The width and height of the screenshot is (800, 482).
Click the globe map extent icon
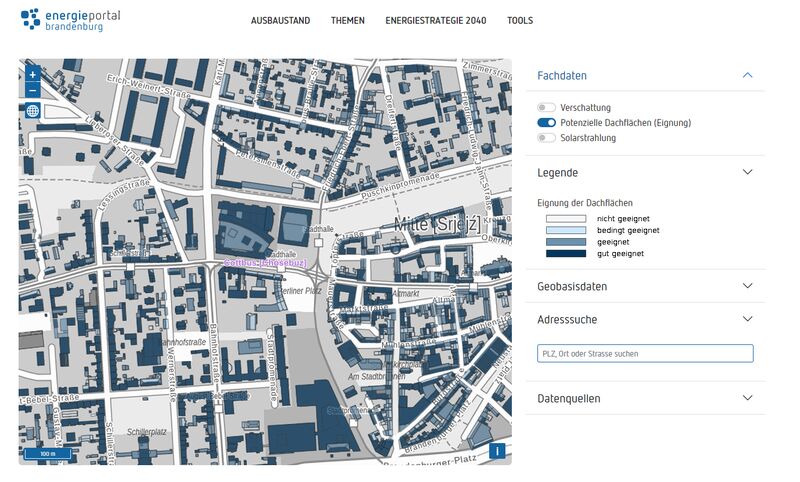32,111
